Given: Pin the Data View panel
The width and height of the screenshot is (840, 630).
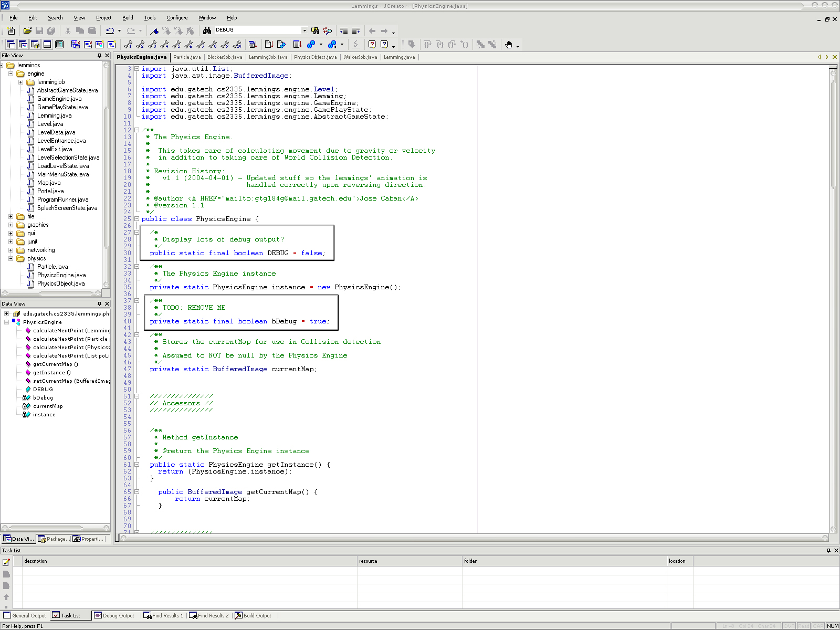Looking at the screenshot, I should pos(99,304).
